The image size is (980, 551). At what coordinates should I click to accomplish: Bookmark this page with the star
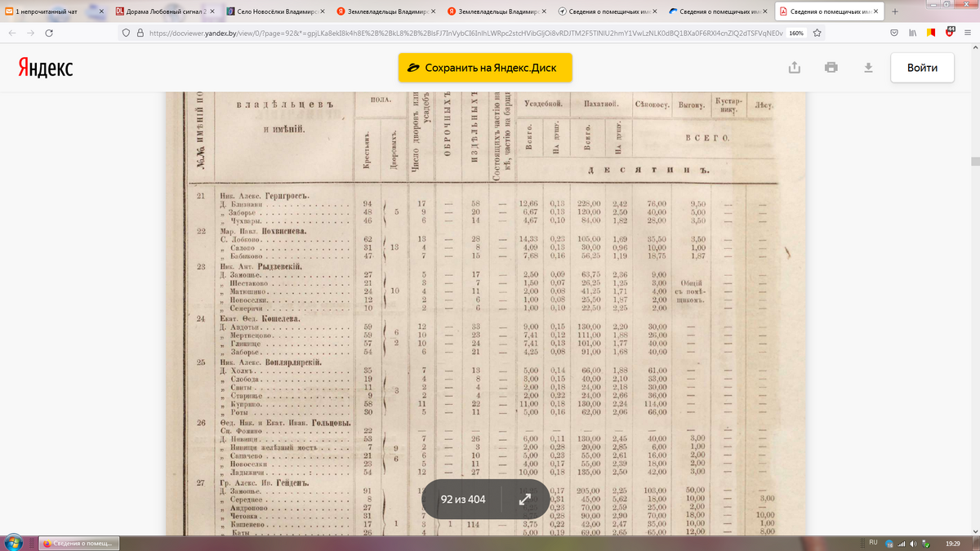(816, 33)
